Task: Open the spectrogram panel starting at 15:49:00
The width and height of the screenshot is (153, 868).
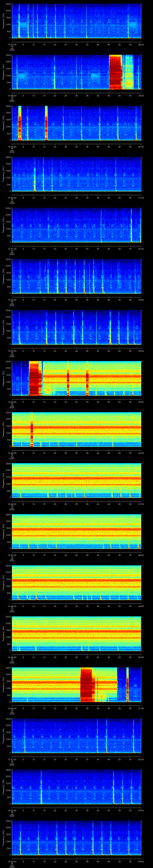Action: point(76,633)
